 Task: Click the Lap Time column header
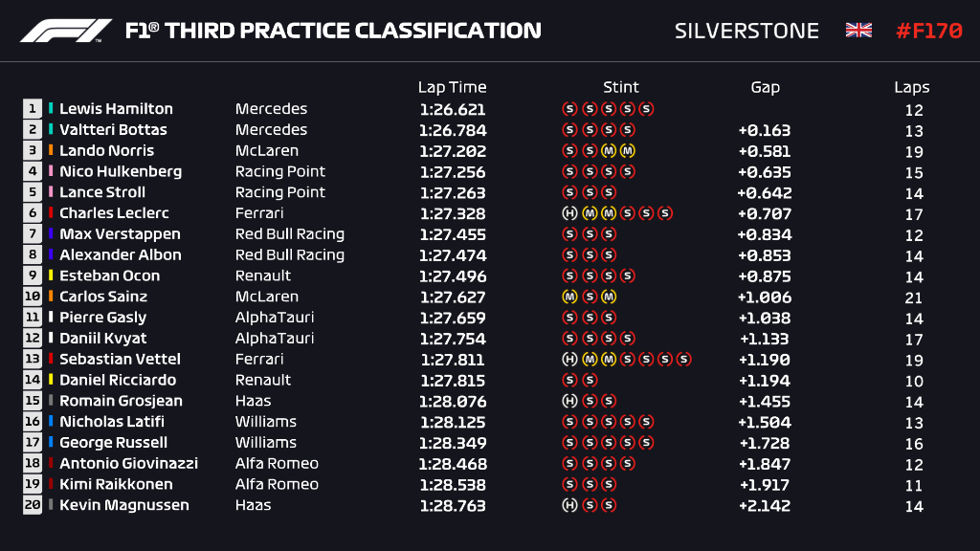452,87
